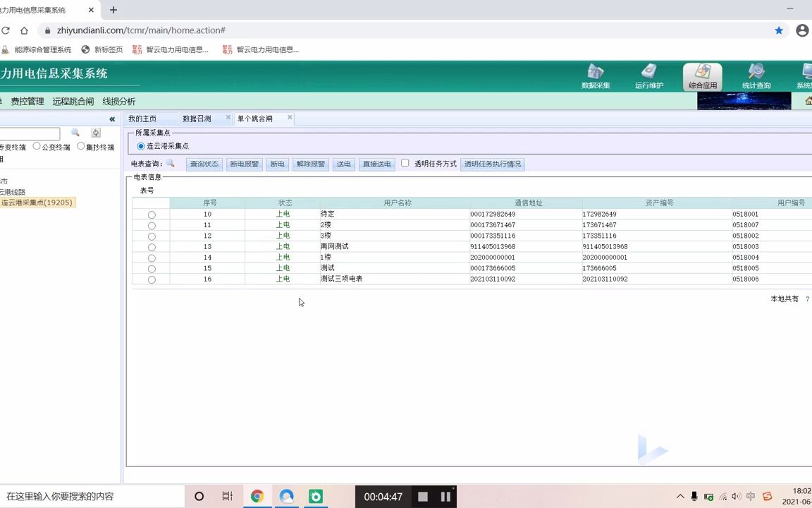
Task: Enable the 透明任务方式 checkbox
Action: pos(405,163)
